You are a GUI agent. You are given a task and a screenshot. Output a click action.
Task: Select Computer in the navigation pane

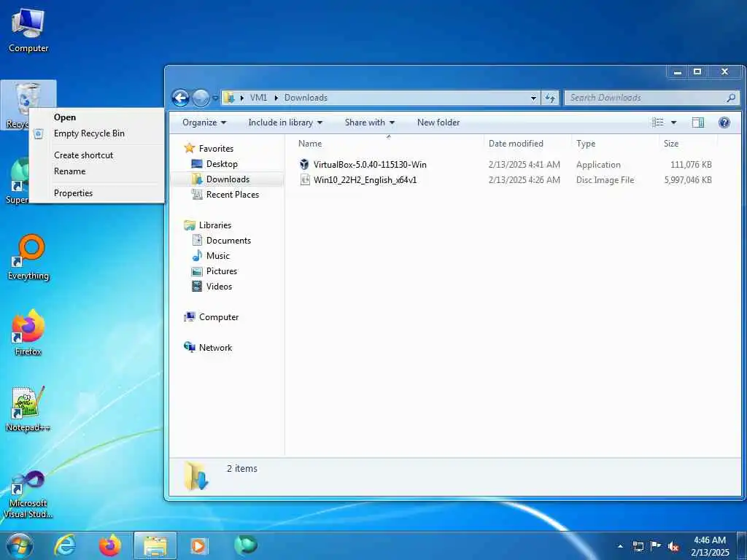[219, 317]
